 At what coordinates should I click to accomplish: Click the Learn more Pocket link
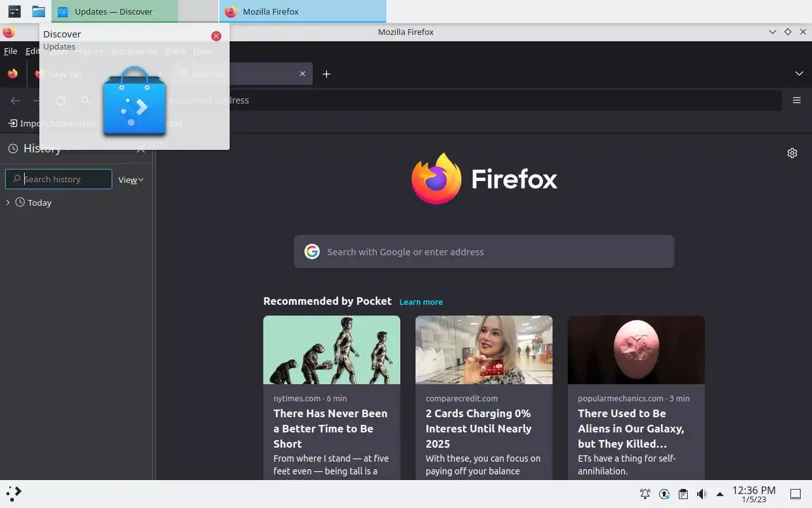tap(421, 302)
